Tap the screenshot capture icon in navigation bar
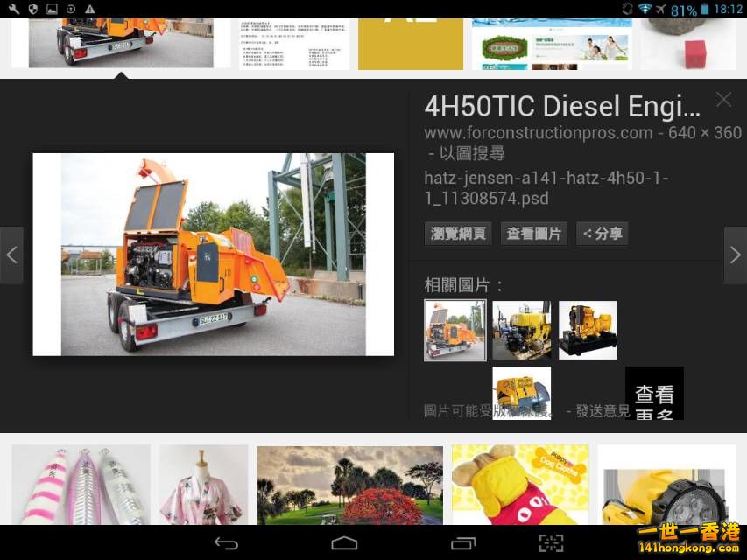The width and height of the screenshot is (747, 560). [x=551, y=543]
